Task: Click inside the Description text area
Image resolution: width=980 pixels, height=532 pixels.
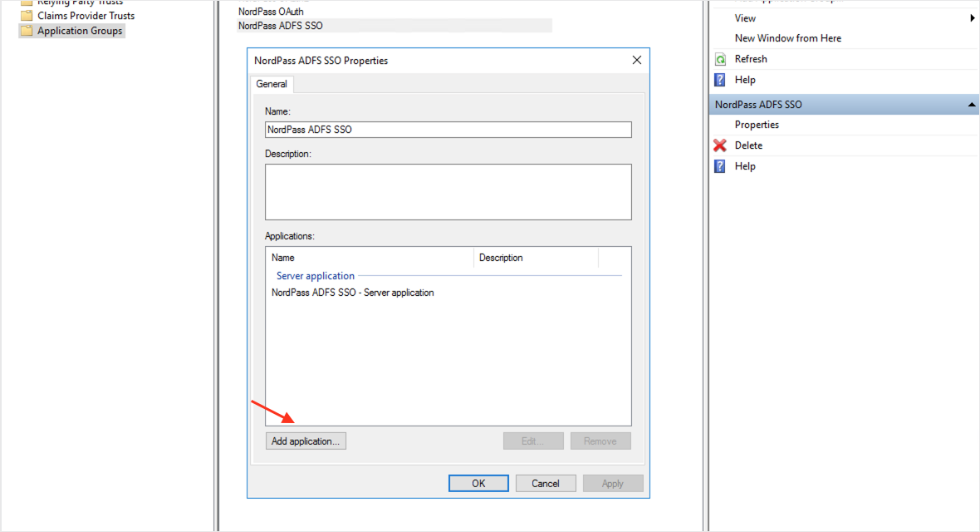Action: click(x=448, y=192)
